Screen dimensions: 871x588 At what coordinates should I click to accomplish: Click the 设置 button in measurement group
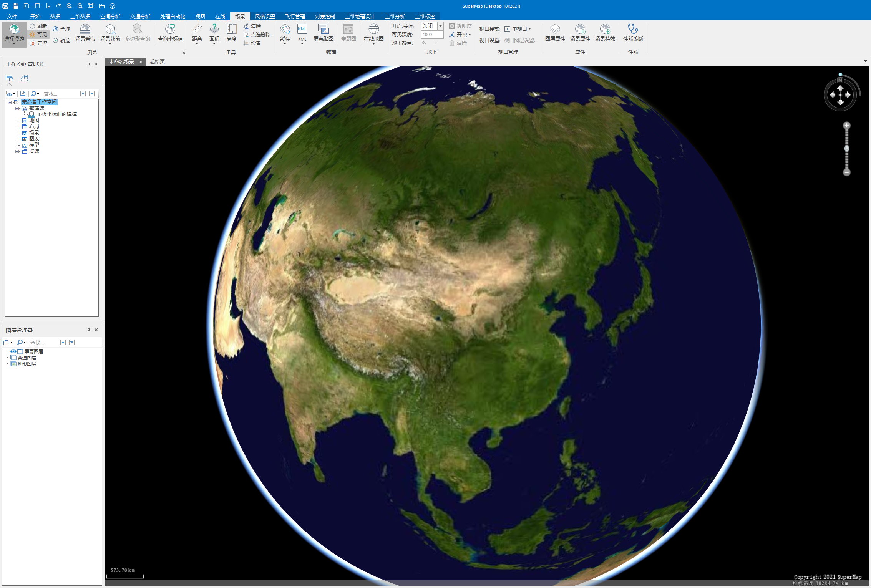tap(255, 43)
